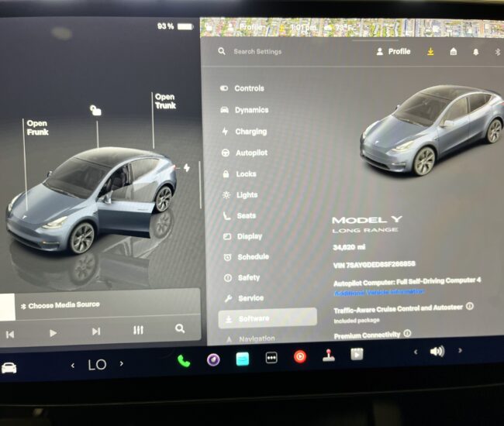Open the Display menu

[243, 236]
